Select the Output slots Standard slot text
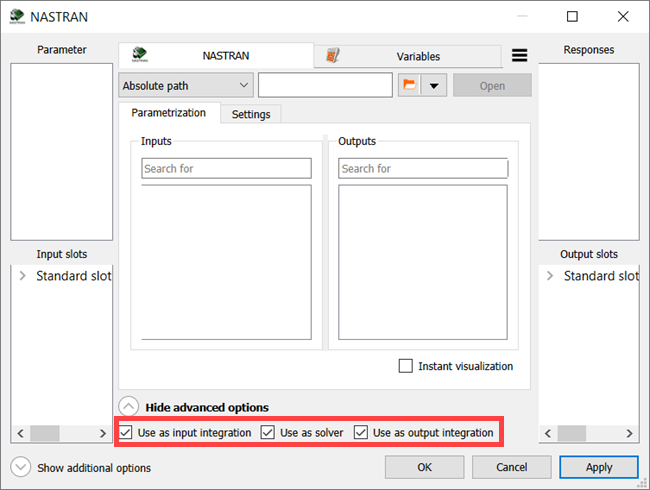 pyautogui.click(x=601, y=276)
